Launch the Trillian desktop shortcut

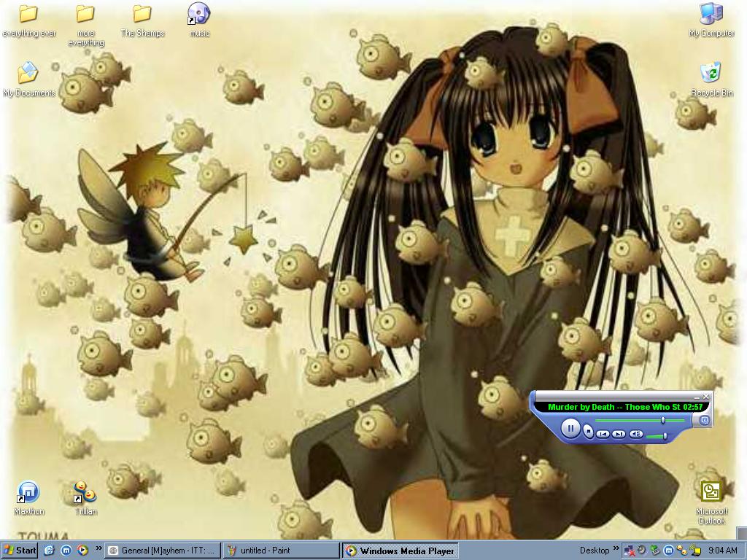tap(86, 498)
